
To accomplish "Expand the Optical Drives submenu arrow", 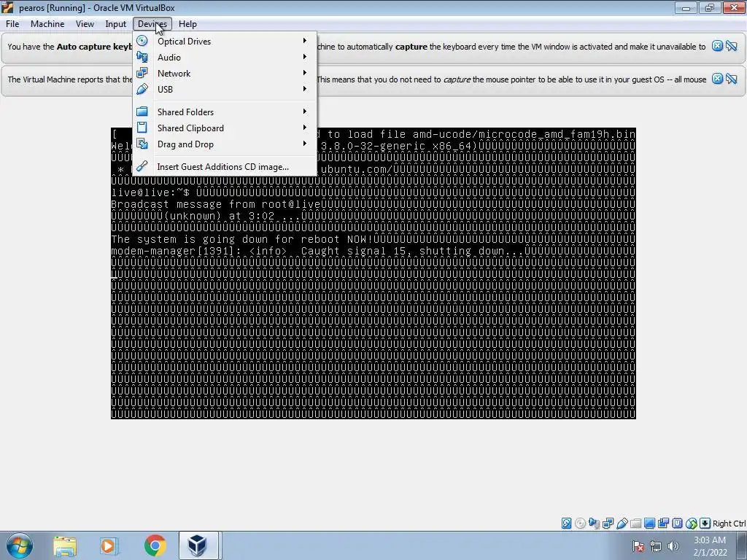I will [x=304, y=41].
